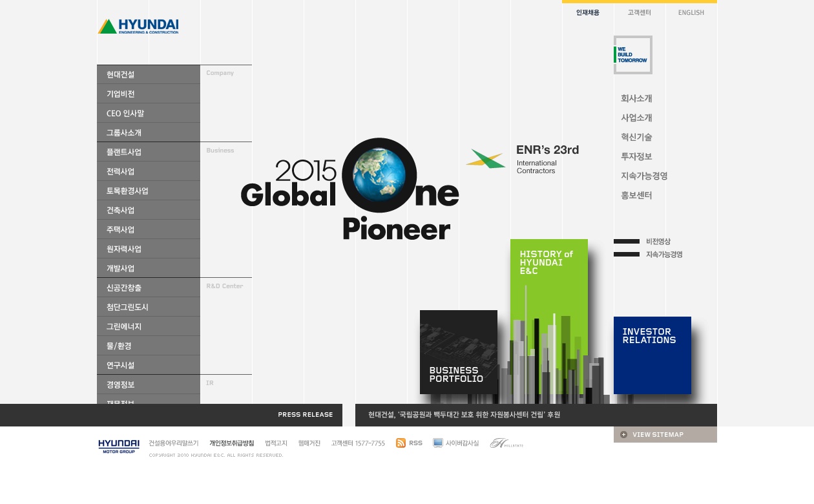Open the 개인정보취급방침 footer link
814x504 pixels.
coord(231,443)
